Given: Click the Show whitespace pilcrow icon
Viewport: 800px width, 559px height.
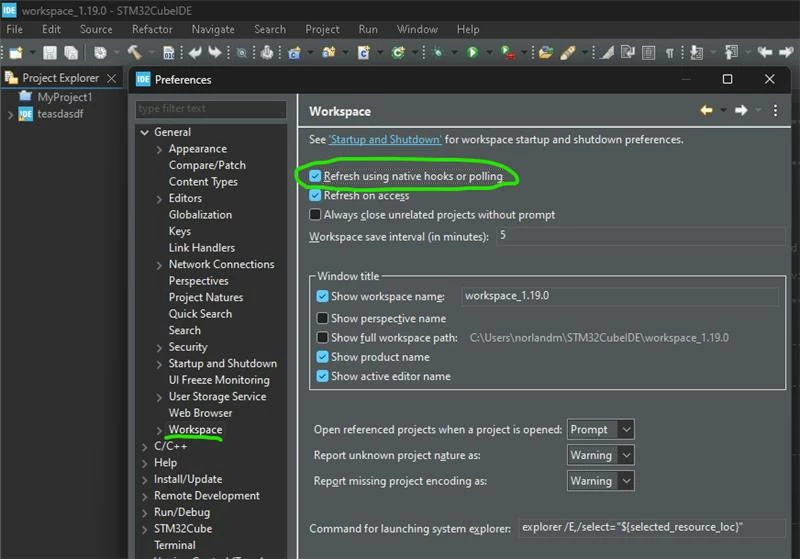Looking at the screenshot, I should [x=669, y=53].
